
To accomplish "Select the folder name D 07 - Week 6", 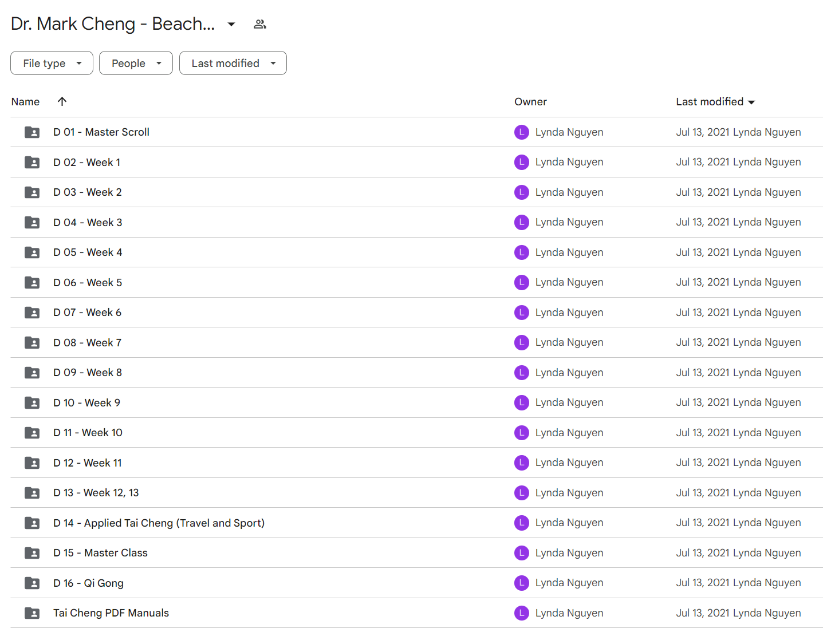I will click(x=88, y=313).
